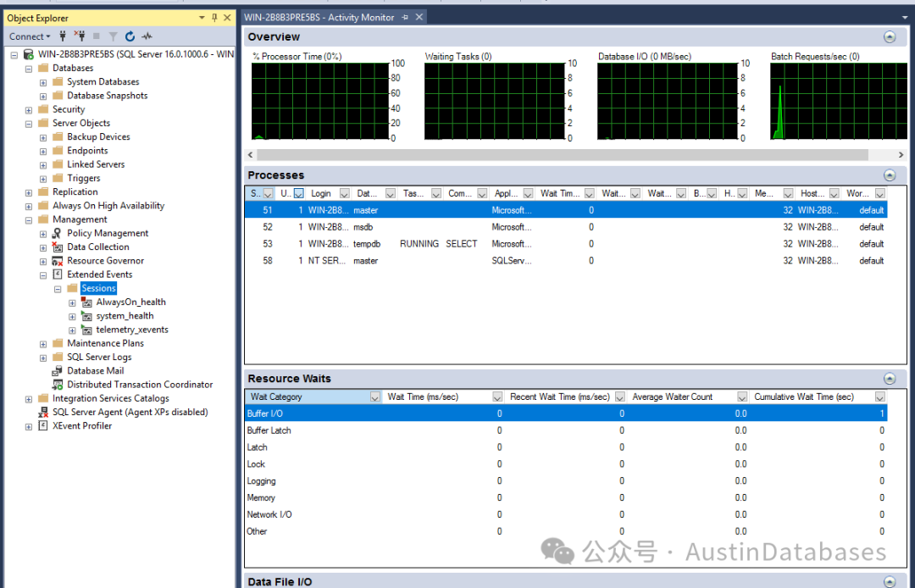
Task: Collapse the Processes pane with its round chevron
Action: click(x=890, y=175)
